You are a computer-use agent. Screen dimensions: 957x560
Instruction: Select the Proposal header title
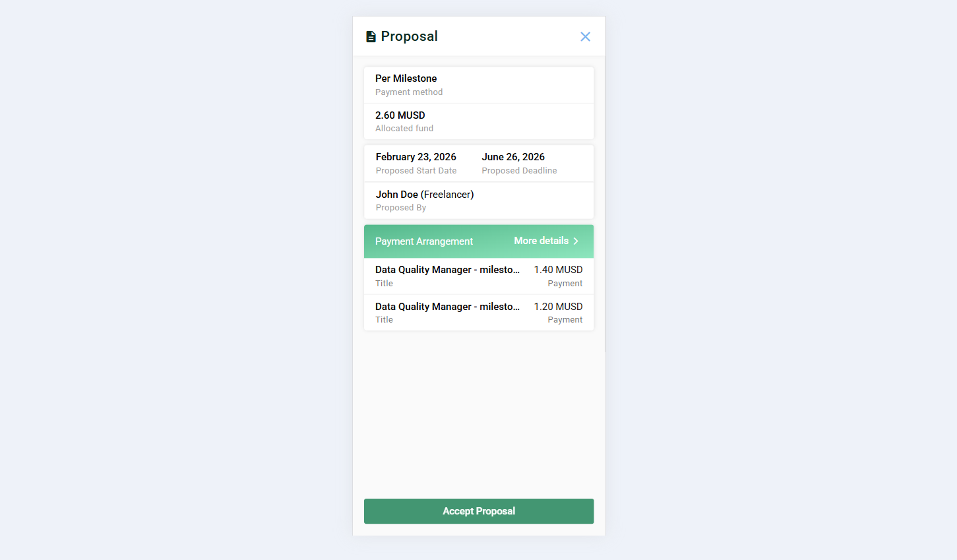point(408,36)
